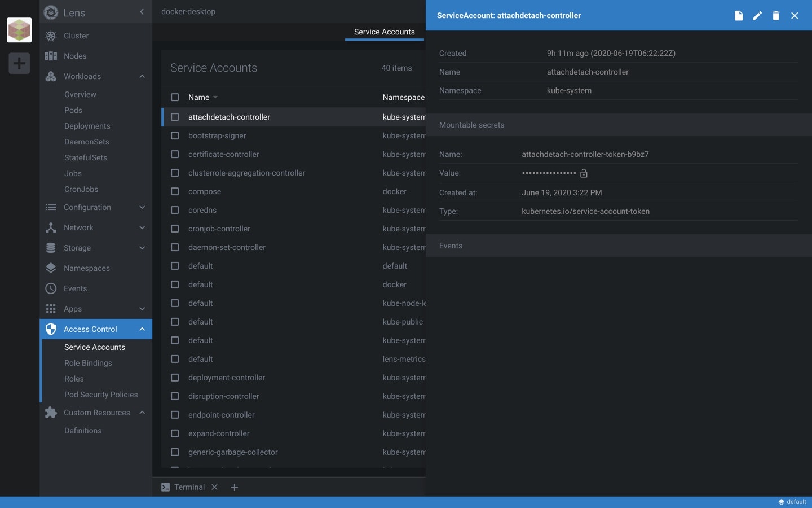Open Role Bindings under Access Control
This screenshot has width=812, height=508.
click(x=88, y=363)
